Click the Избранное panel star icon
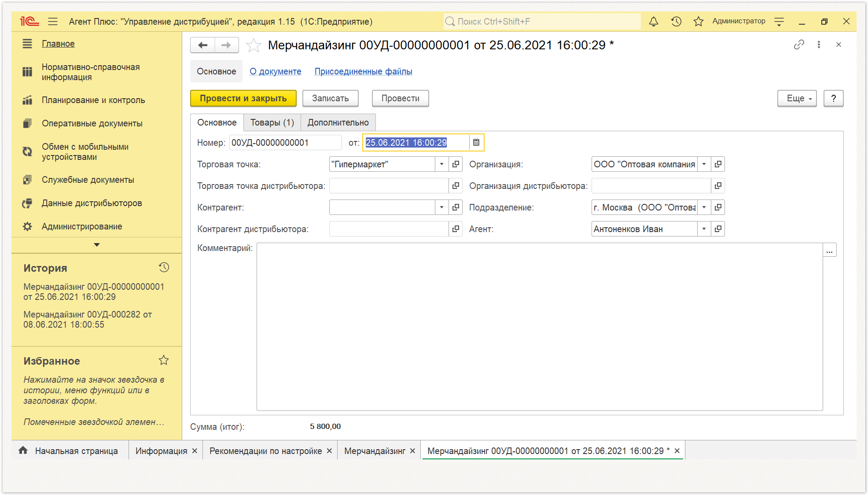Image resolution: width=868 pixels, height=495 pixels. [x=164, y=360]
